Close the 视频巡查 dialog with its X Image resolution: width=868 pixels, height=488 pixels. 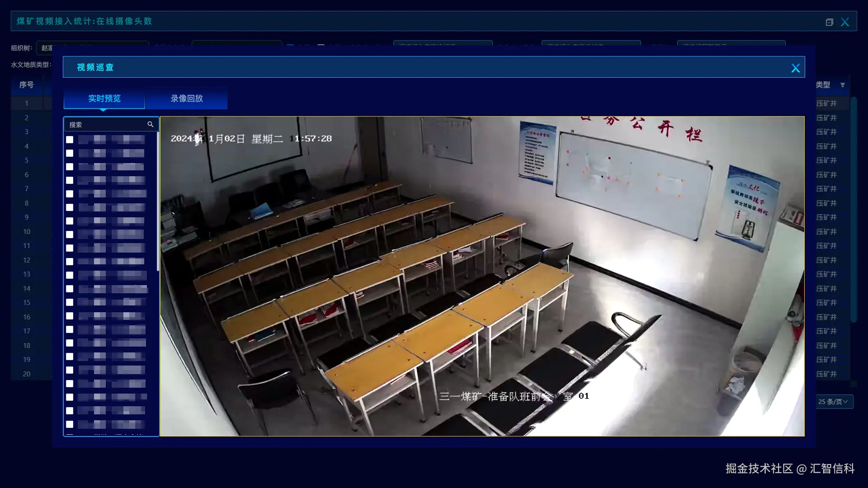point(795,68)
